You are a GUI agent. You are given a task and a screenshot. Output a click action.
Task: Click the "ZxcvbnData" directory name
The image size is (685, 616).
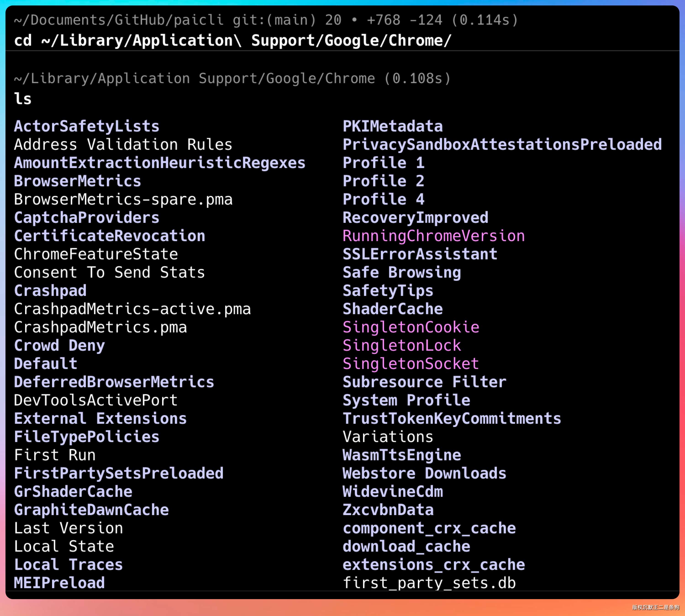pyautogui.click(x=388, y=510)
